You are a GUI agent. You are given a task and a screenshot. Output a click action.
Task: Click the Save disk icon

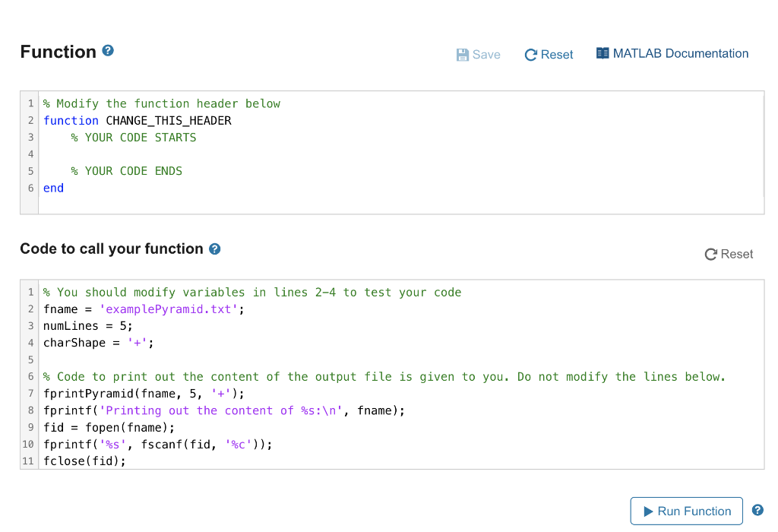click(x=462, y=54)
